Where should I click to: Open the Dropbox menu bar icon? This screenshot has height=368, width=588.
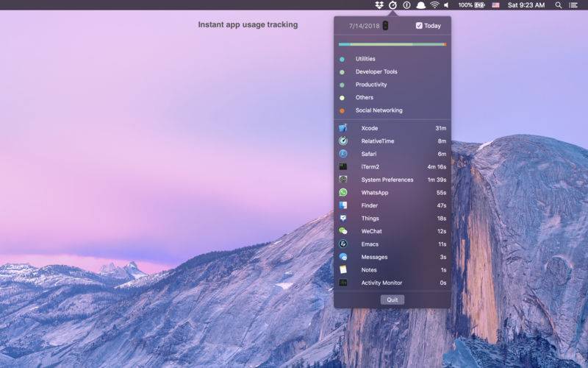379,5
